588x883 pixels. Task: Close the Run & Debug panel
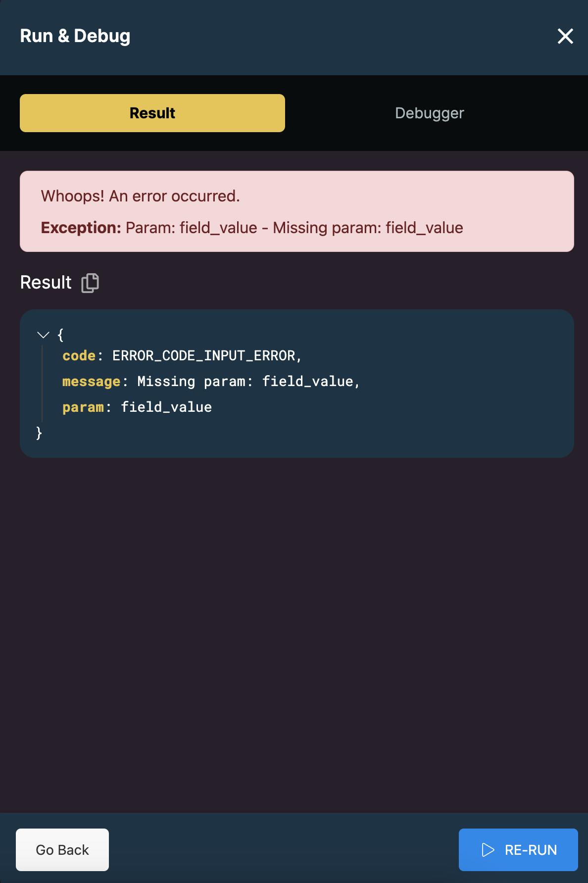click(x=565, y=36)
